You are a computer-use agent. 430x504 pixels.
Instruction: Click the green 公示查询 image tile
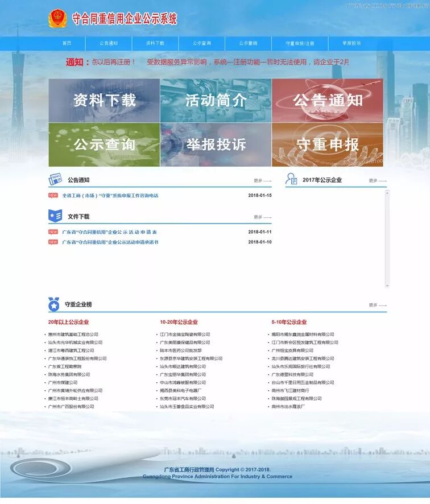pyautogui.click(x=104, y=144)
